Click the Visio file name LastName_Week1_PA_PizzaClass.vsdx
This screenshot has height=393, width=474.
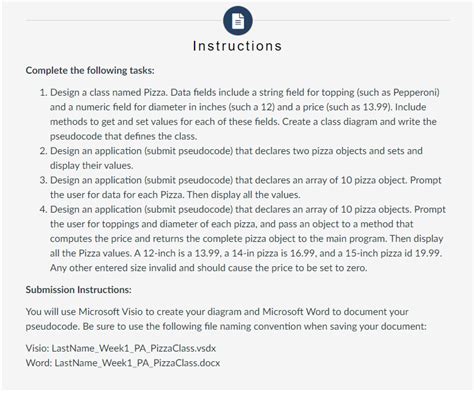[x=134, y=348]
